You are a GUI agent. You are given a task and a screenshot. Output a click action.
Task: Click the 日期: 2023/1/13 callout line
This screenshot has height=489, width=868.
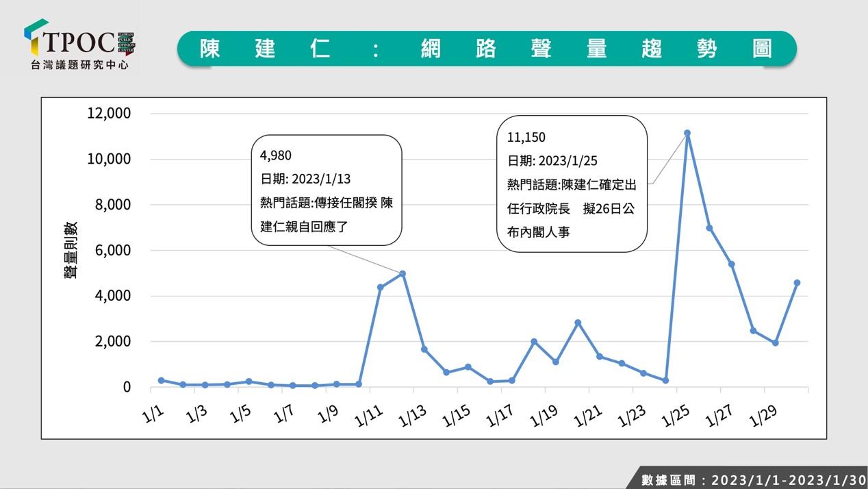click(x=305, y=179)
